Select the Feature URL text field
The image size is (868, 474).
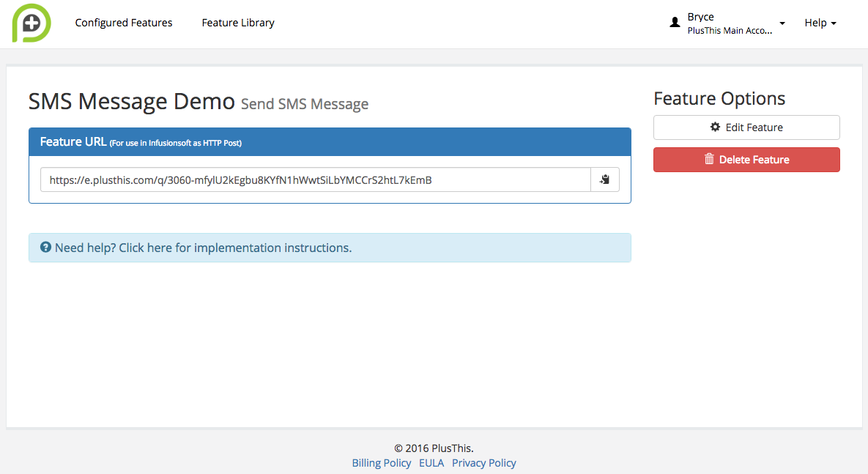[316, 179]
